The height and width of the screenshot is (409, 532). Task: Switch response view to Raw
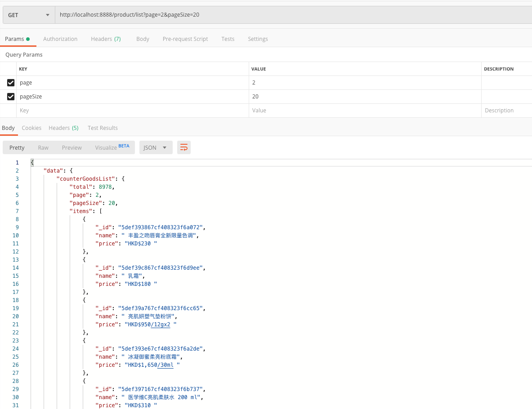43,147
